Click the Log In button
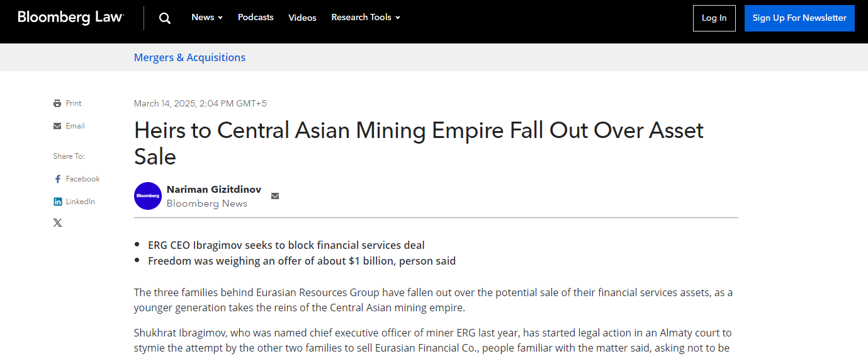The image size is (868, 356). click(714, 18)
